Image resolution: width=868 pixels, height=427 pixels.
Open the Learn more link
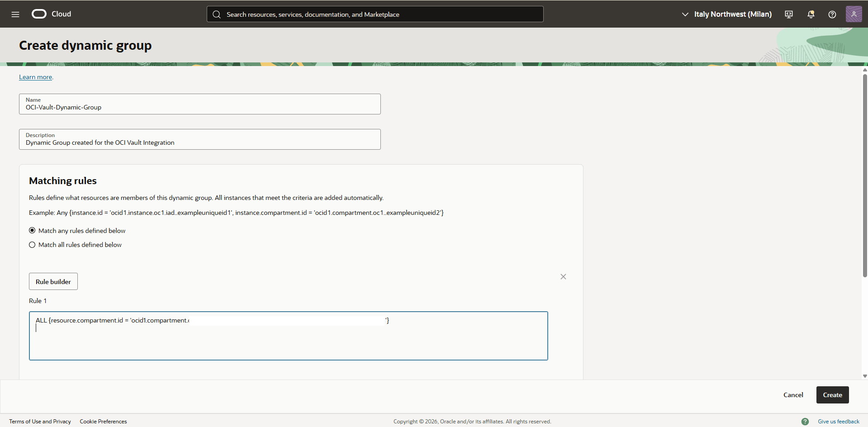[35, 77]
